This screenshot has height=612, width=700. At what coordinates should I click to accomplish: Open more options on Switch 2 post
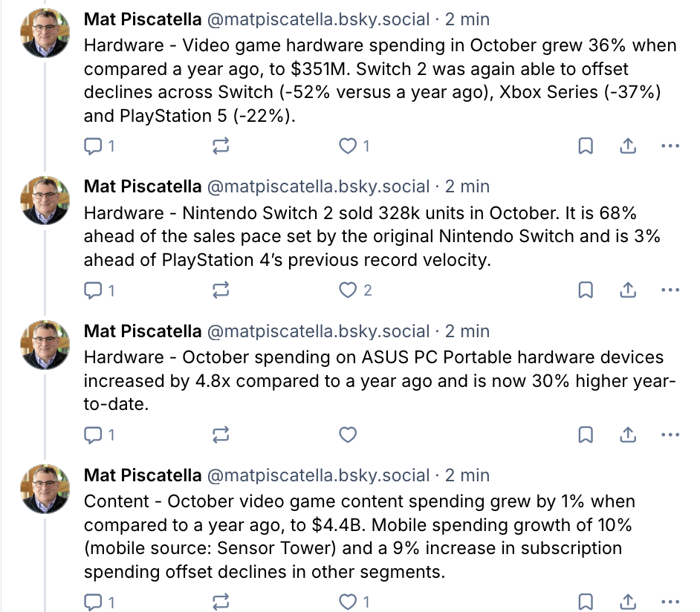[x=670, y=290]
